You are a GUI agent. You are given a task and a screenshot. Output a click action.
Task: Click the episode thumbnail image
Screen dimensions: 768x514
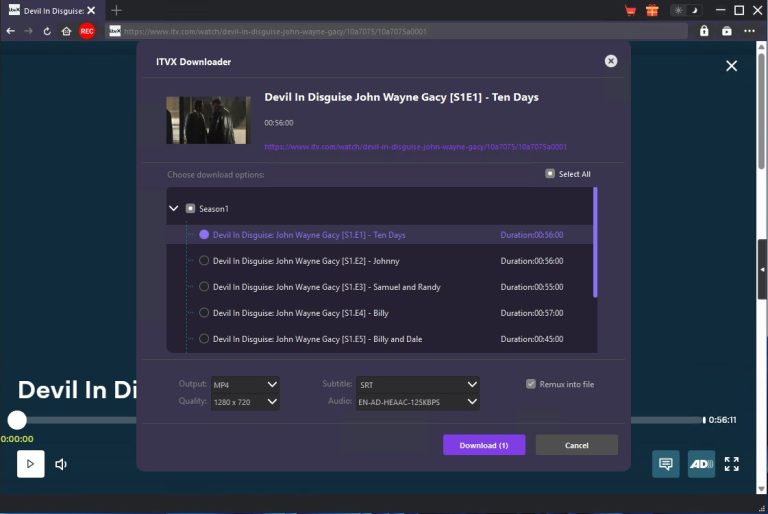[x=208, y=120]
